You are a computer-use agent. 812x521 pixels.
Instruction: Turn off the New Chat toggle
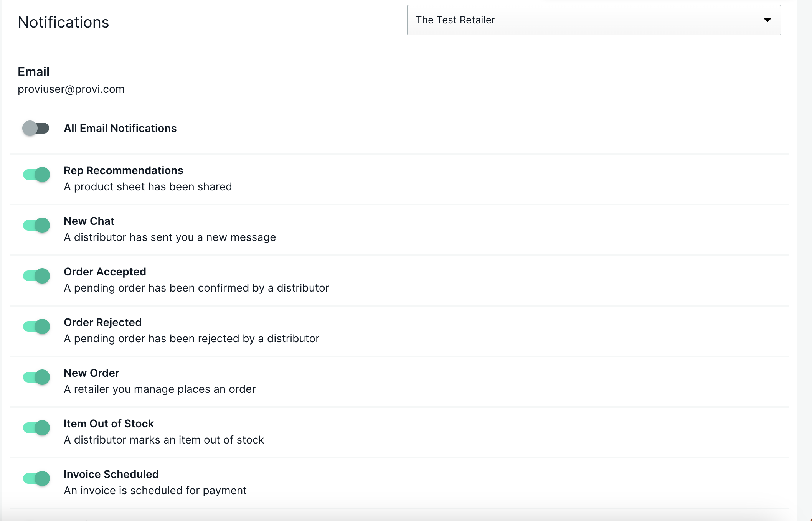[x=36, y=225]
